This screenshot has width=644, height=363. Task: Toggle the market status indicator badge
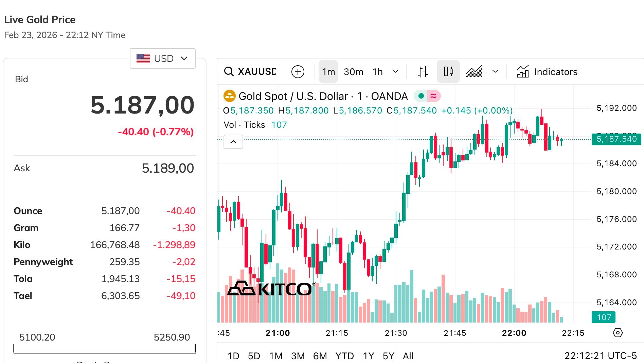[x=427, y=96]
